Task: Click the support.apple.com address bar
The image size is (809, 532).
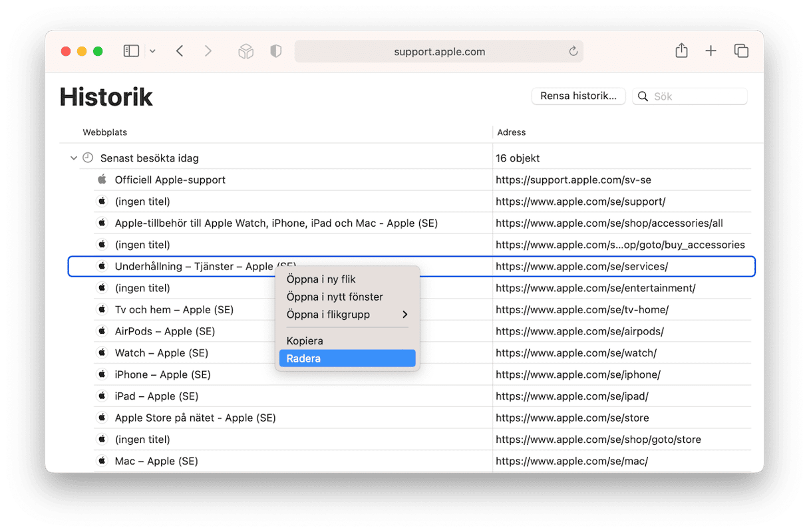Action: coord(439,51)
